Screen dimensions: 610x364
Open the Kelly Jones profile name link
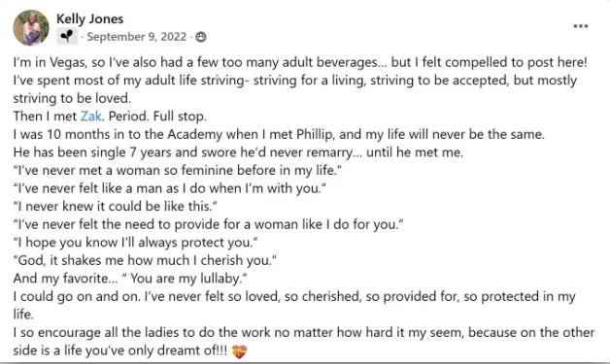click(x=90, y=18)
